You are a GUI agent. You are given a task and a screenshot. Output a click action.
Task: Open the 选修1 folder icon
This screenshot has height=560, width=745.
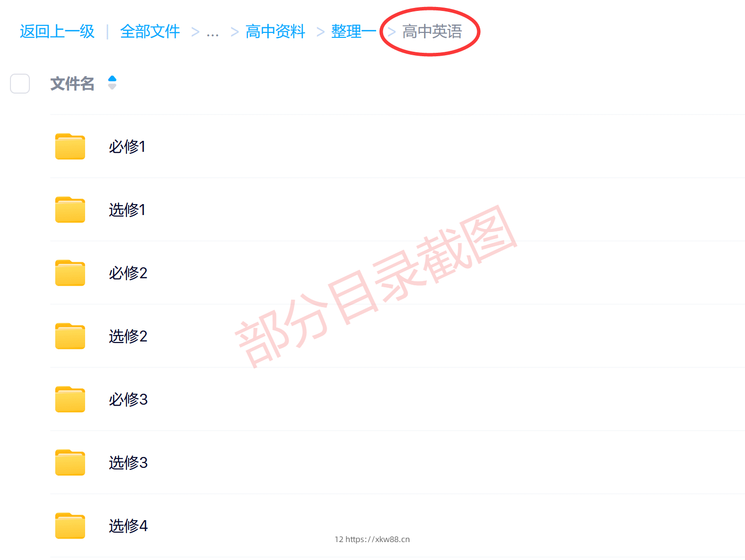(70, 210)
